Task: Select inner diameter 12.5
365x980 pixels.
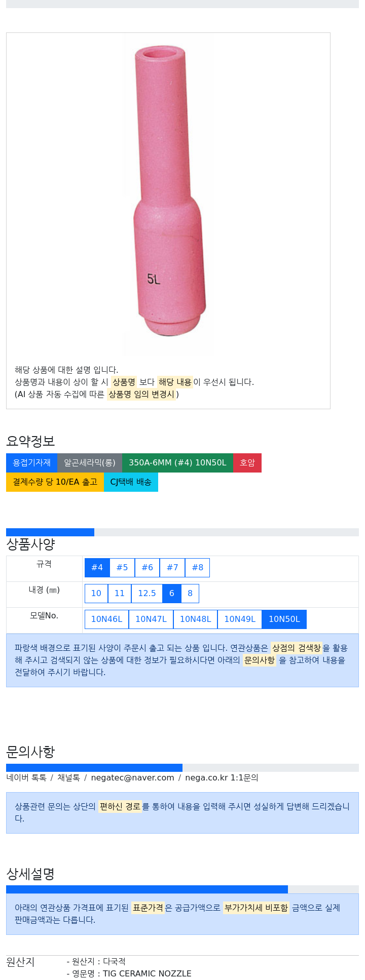Action: (147, 594)
